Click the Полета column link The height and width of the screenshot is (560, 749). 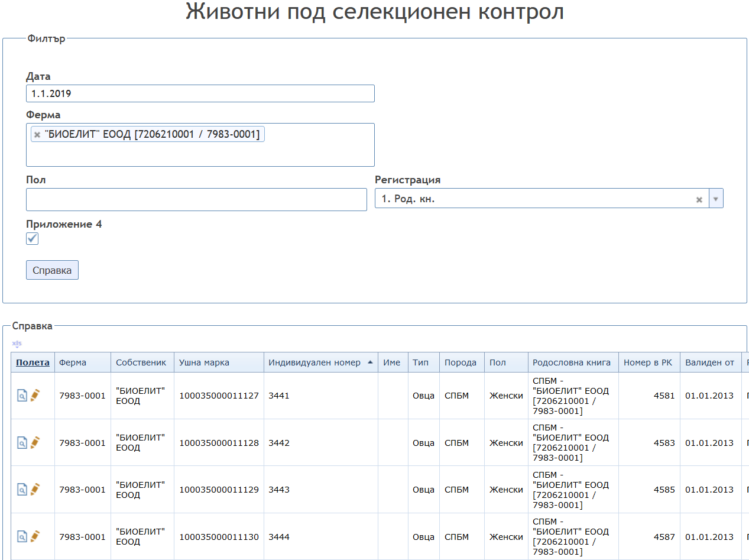coord(33,362)
